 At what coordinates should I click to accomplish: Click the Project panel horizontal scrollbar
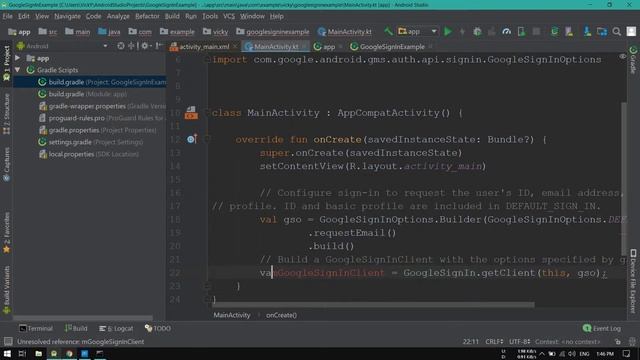pos(83,317)
